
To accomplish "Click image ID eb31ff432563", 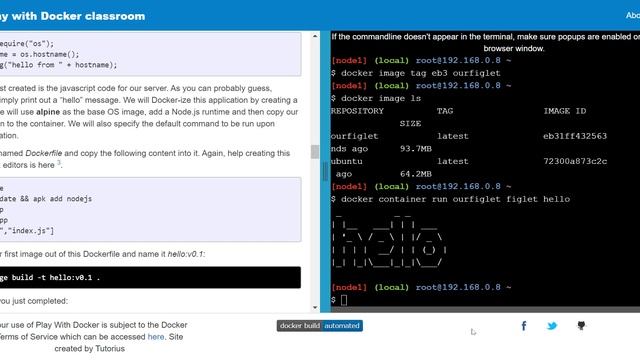I will pyautogui.click(x=575, y=136).
